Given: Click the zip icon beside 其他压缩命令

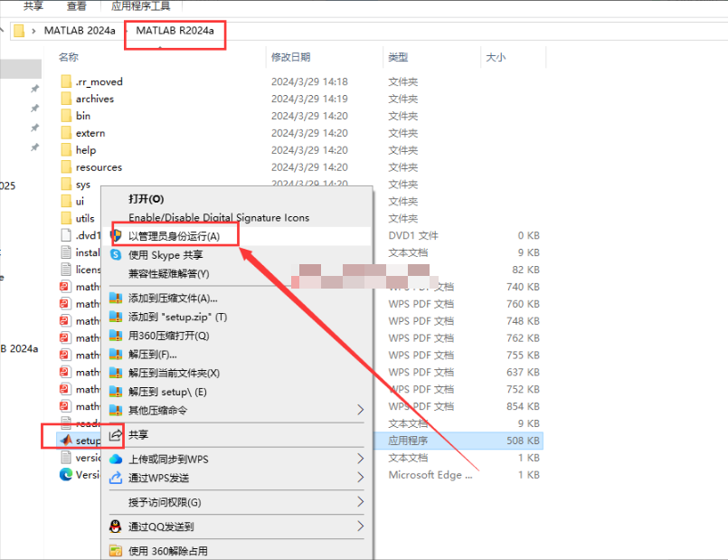Looking at the screenshot, I should pyautogui.click(x=116, y=411).
